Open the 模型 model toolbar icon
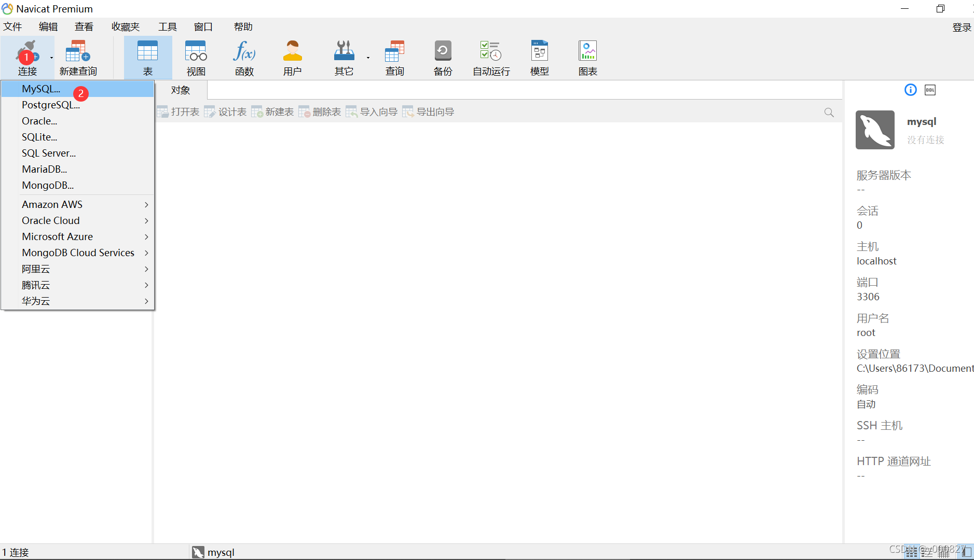 [x=540, y=58]
